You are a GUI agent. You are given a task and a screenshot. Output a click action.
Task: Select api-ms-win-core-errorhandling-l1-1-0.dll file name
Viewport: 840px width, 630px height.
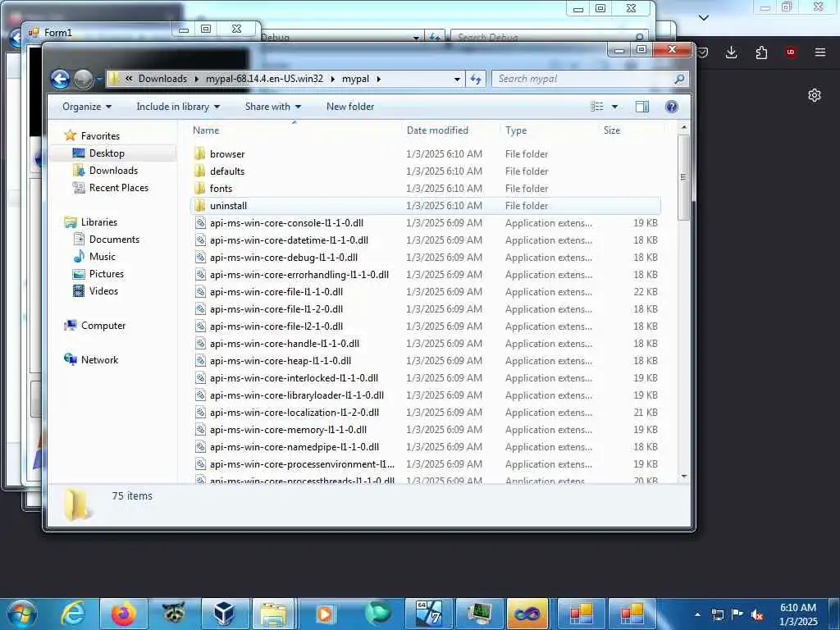(299, 274)
